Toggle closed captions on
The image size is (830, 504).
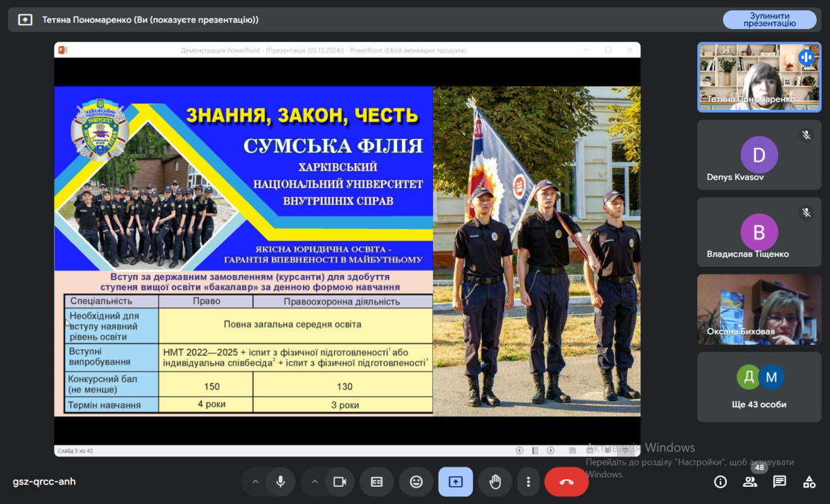coord(376,482)
